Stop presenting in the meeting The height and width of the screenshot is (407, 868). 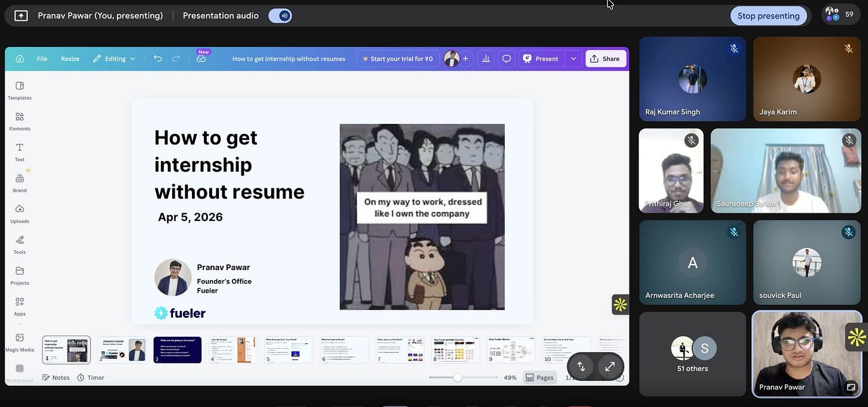[x=768, y=15]
